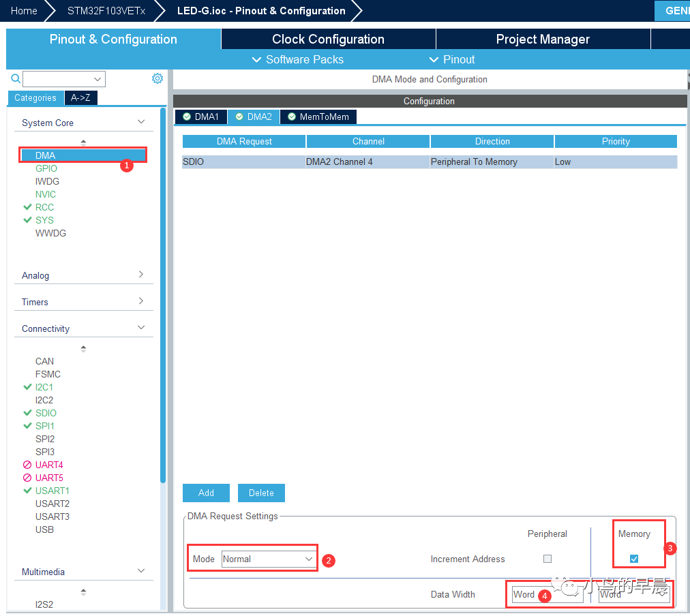Select GPIO in System Core list
This screenshot has height=616, width=690.
pos(46,168)
